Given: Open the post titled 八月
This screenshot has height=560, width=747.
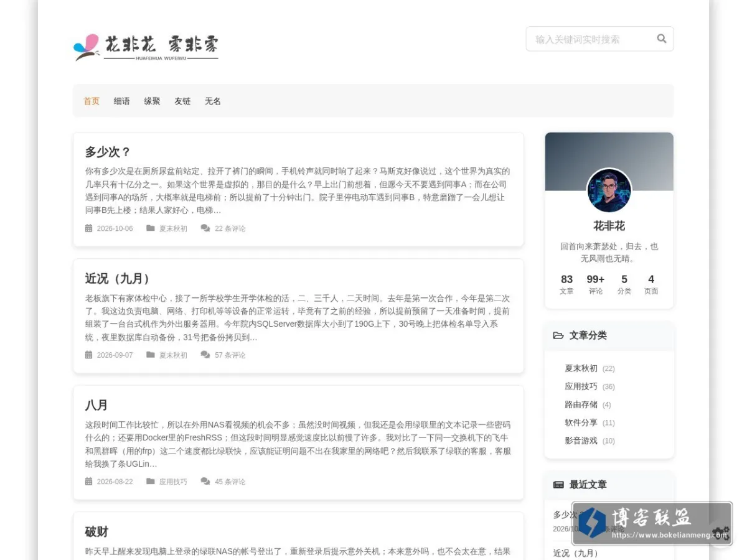Looking at the screenshot, I should [x=96, y=405].
